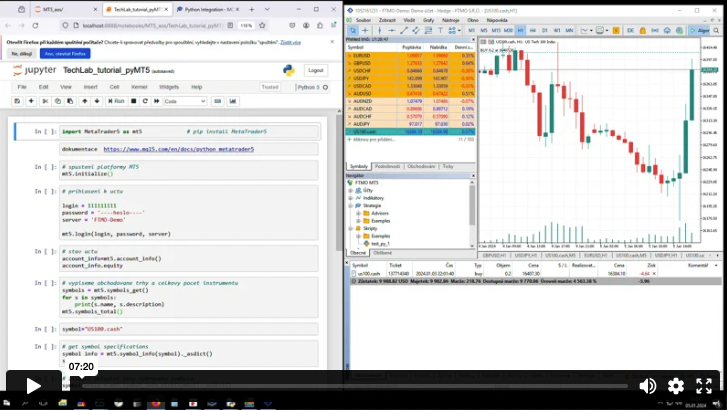Viewport: 727px width, 411px height.
Task: Click the 'Ne, děkuji' button
Action: [22, 54]
